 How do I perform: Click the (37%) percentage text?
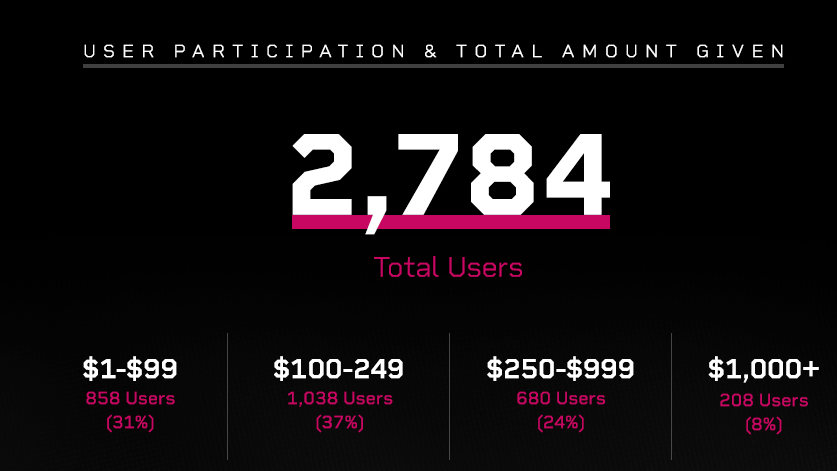click(x=339, y=422)
